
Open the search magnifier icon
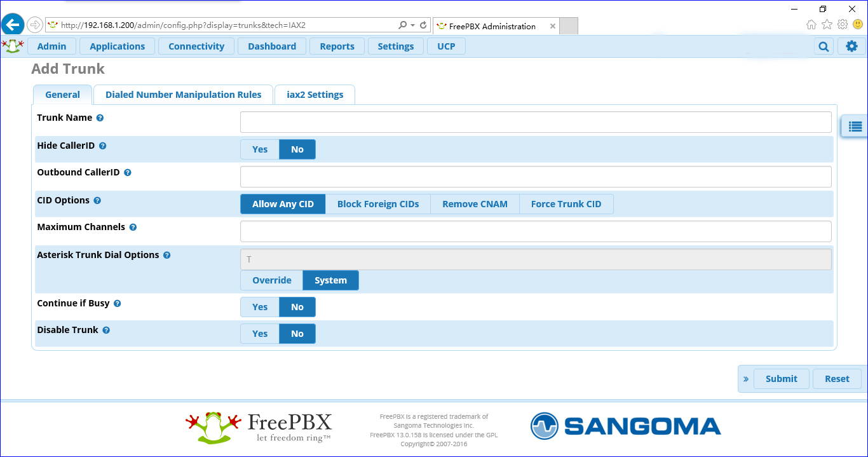click(823, 46)
